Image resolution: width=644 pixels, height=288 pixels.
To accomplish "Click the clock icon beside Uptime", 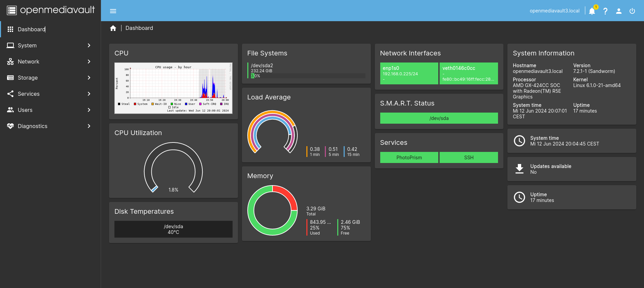I will tap(519, 197).
